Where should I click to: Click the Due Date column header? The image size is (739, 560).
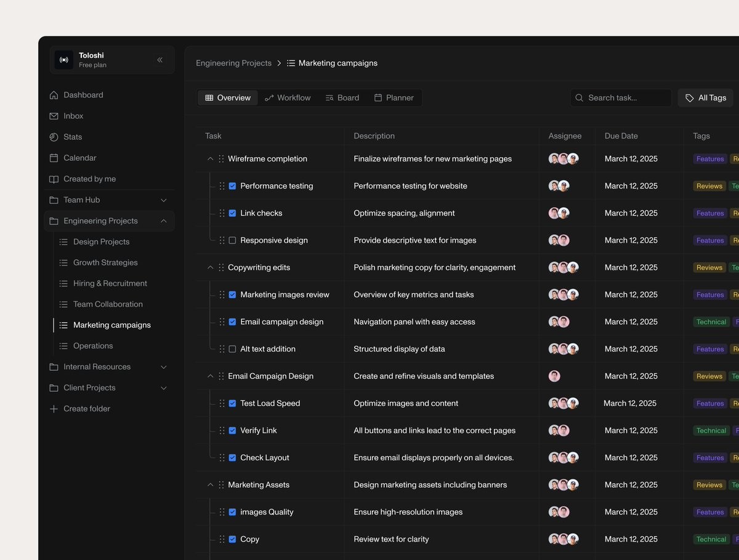(x=621, y=136)
